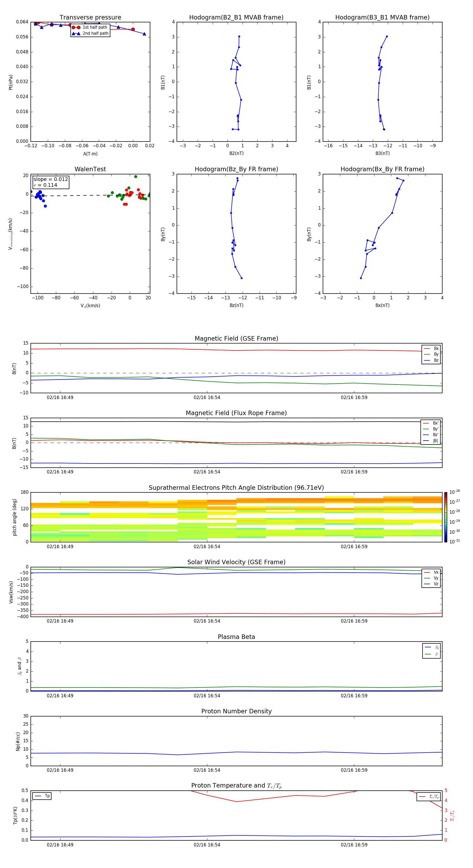
Task: Click 02/16 16:49 tick under proton temperature plot
Action: click(60, 845)
